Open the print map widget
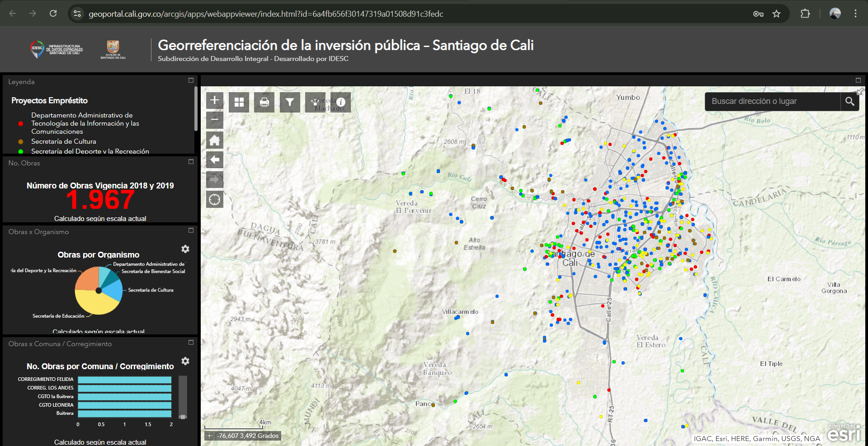The image size is (868, 446). point(264,102)
